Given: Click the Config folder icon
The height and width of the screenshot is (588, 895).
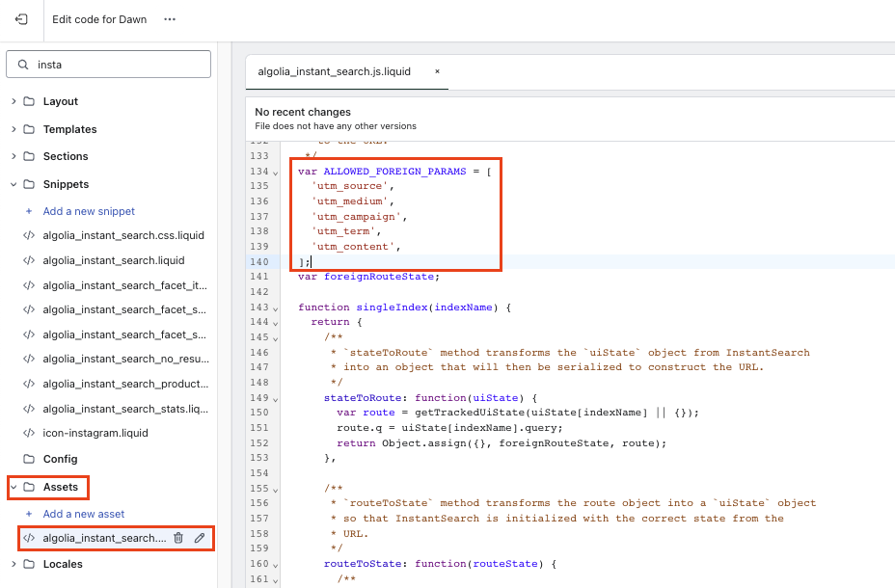Looking at the screenshot, I should point(29,459).
